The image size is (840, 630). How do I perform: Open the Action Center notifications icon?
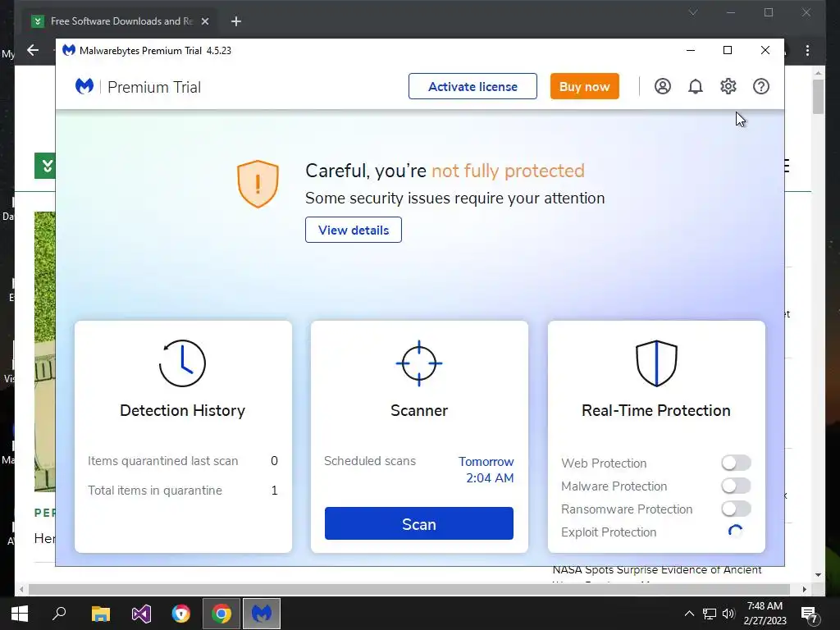[809, 614]
